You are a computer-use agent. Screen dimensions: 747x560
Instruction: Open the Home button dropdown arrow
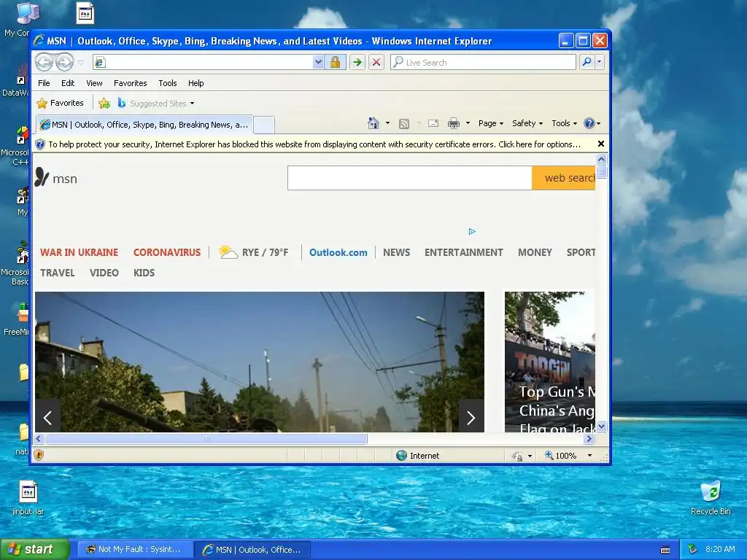387,123
